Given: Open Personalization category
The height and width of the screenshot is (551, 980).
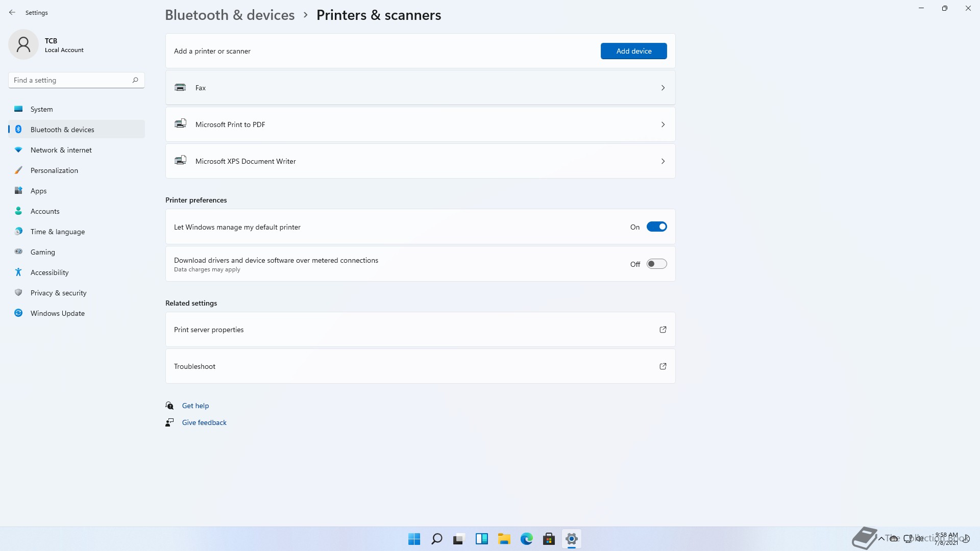Looking at the screenshot, I should (x=77, y=170).
